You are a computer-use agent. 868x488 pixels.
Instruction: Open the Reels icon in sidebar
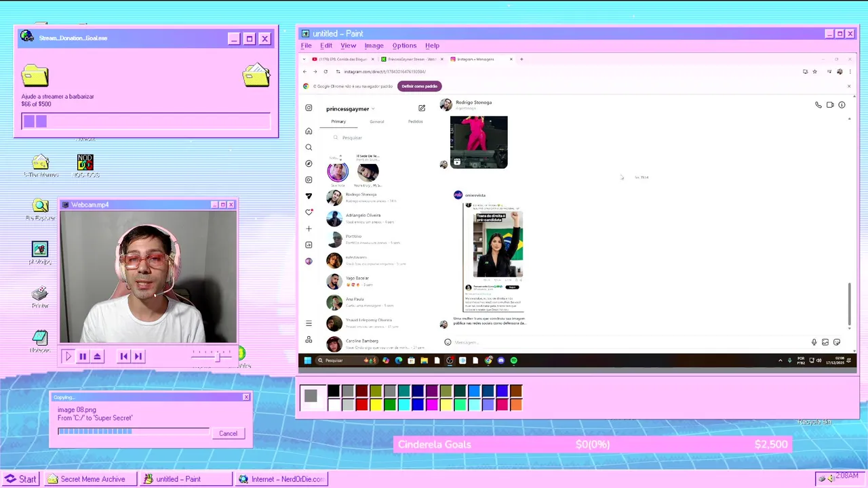point(309,180)
